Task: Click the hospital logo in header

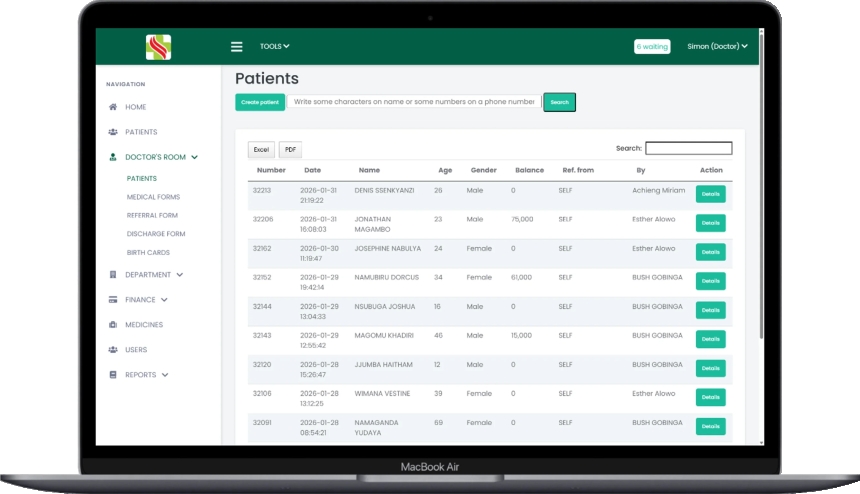Action: point(159,47)
